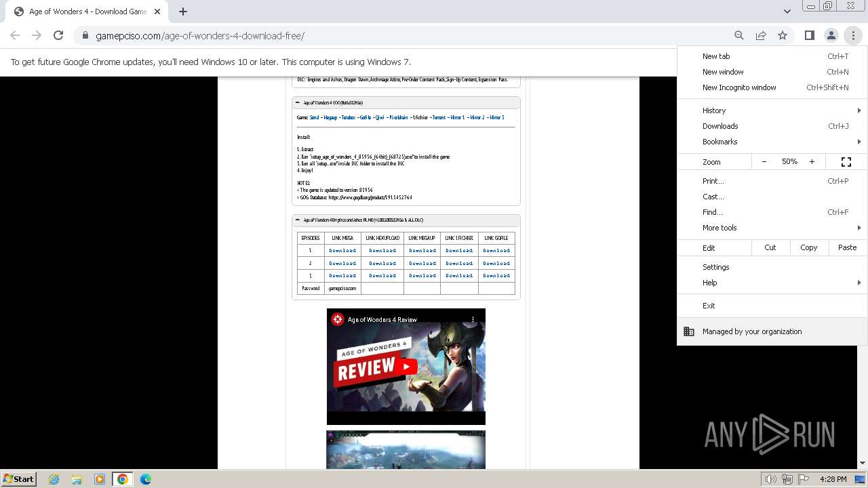Viewport: 868px width, 488px height.
Task: Open a new tab with plus button
Action: (x=183, y=12)
